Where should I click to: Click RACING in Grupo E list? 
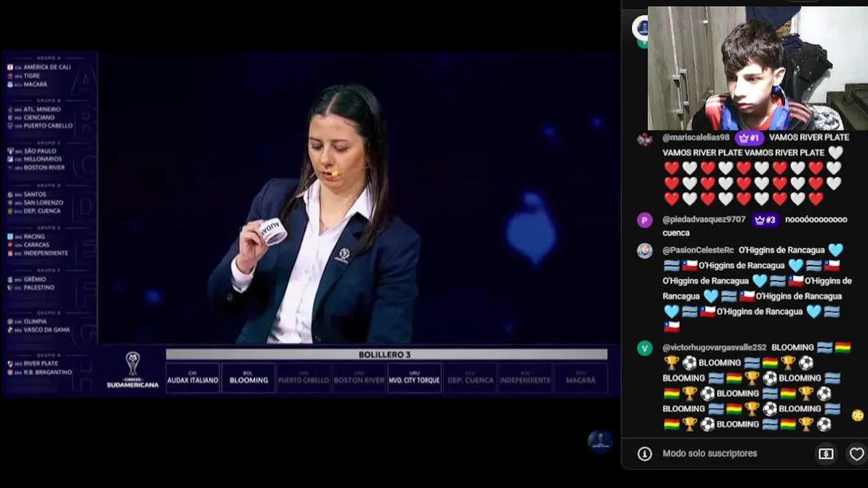(x=35, y=237)
